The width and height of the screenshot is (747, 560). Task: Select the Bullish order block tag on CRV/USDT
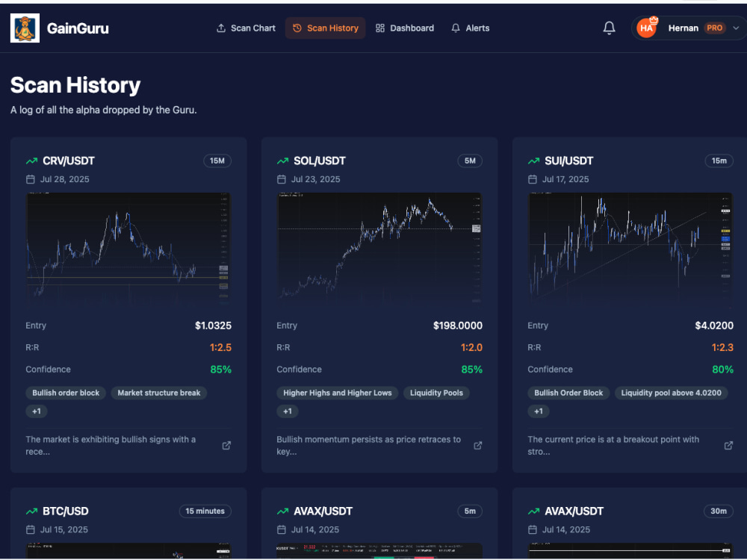(66, 393)
